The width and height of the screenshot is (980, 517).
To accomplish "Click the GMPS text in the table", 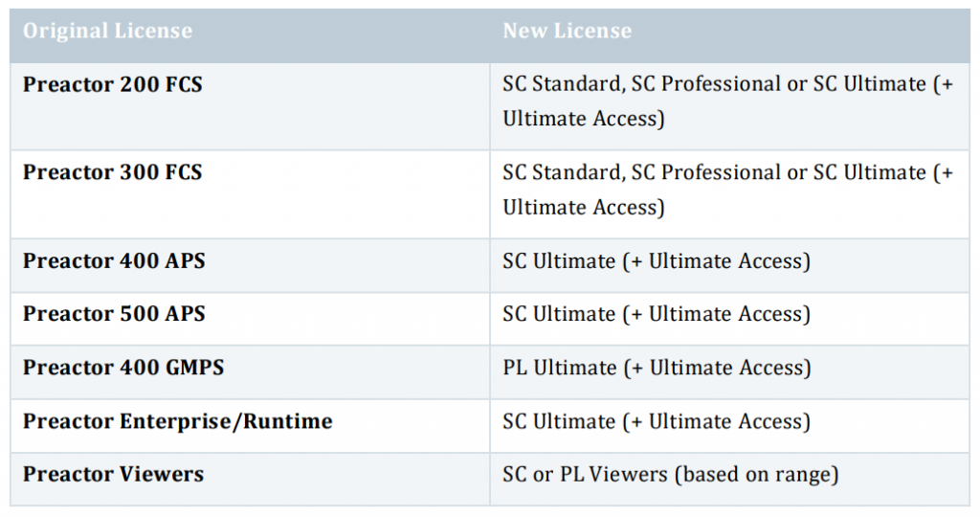I will (193, 368).
